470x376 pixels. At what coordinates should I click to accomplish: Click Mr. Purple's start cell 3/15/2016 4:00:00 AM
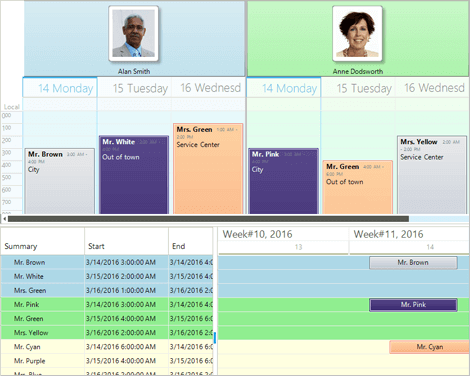click(126, 361)
